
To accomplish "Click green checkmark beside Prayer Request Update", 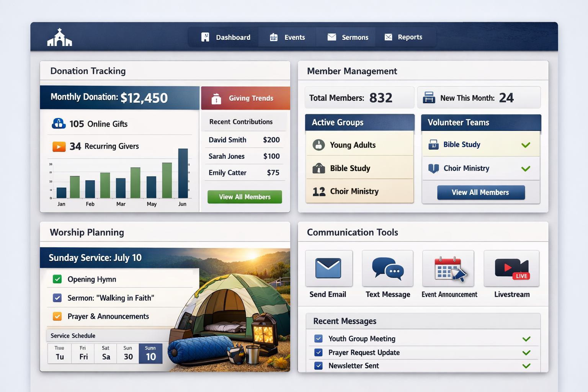I will [526, 353].
